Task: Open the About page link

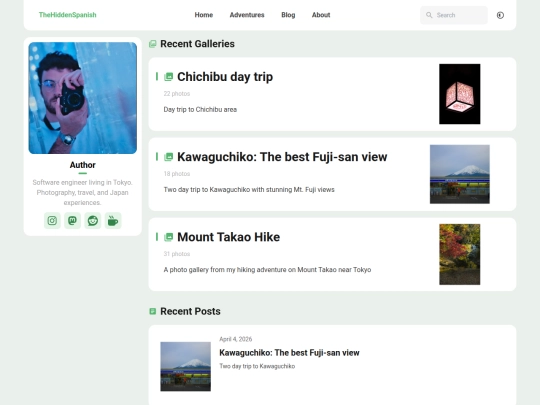Action: click(x=321, y=15)
